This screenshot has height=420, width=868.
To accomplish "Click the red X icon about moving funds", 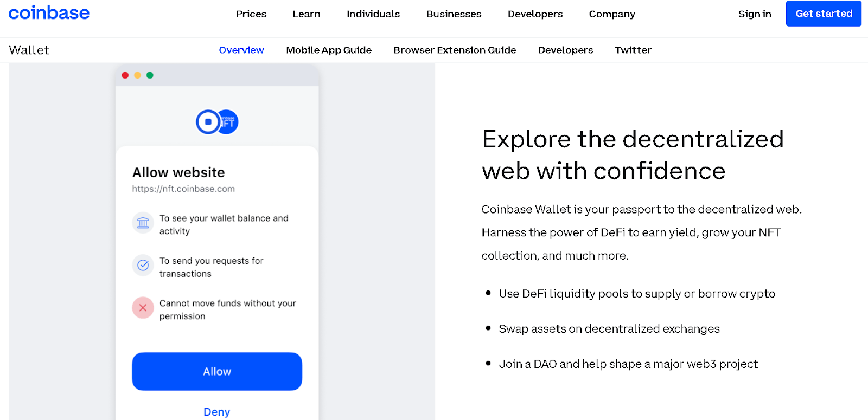I will (143, 308).
